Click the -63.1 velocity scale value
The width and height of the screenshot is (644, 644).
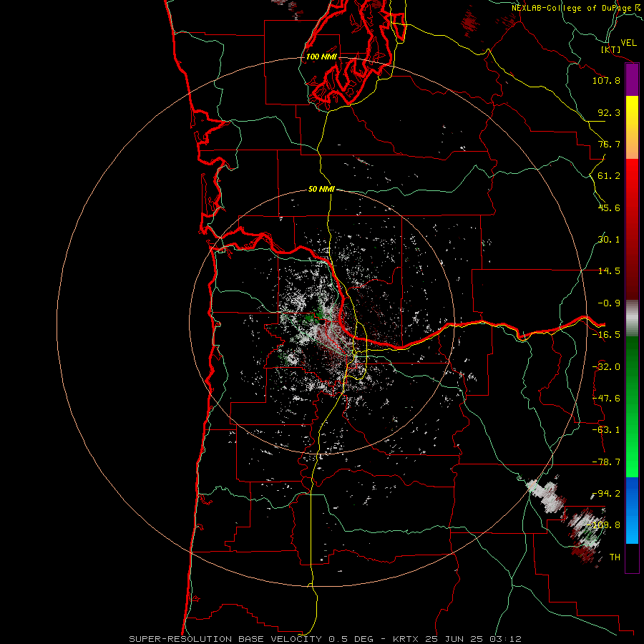coord(606,430)
